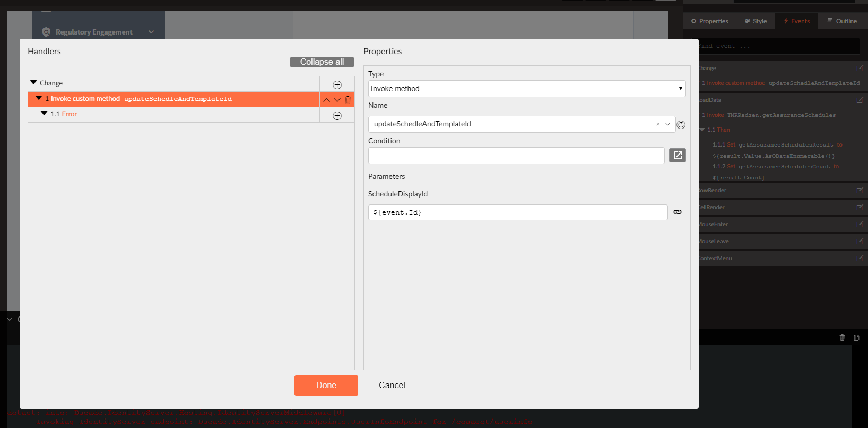Collapse the Change handler tree node
The width and height of the screenshot is (868, 428).
(x=34, y=83)
